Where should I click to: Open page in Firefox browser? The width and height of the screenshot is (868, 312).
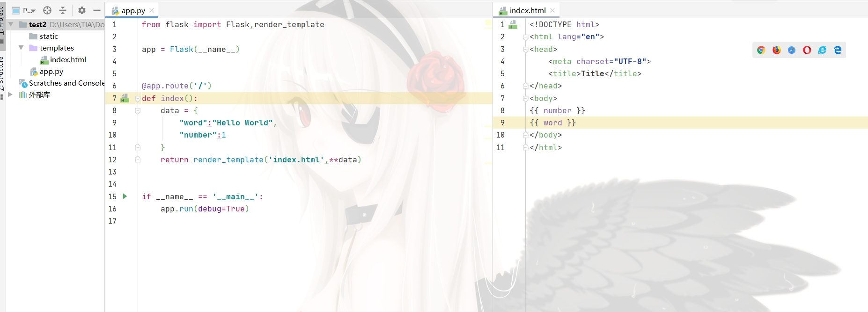[776, 50]
